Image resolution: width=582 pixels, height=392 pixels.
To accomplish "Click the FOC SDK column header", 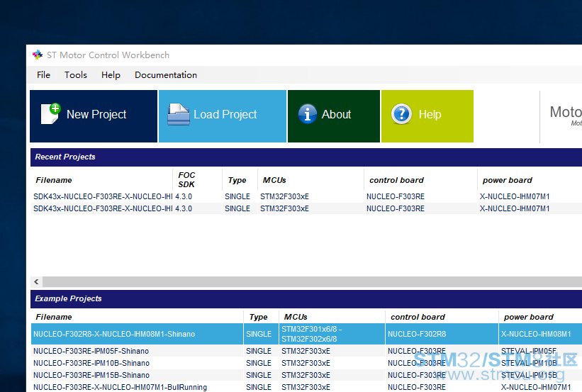I will click(186, 179).
